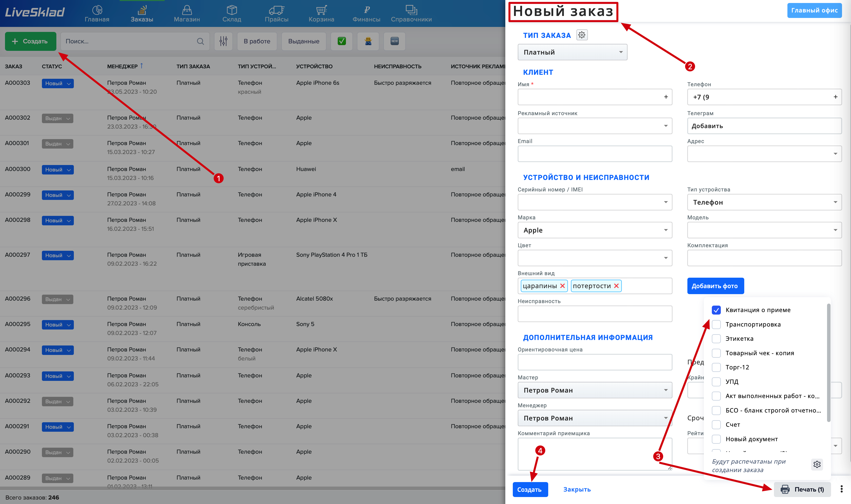The height and width of the screenshot is (504, 851).
Task: Sort by Менеджер column arrow
Action: click(x=141, y=66)
